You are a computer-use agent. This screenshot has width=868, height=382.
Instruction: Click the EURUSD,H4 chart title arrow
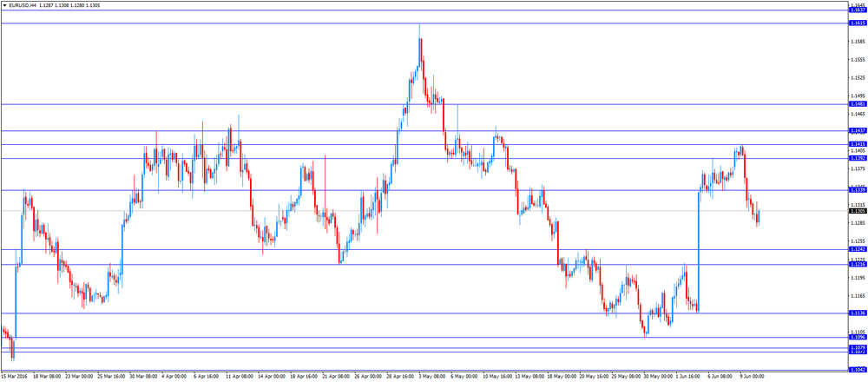[5, 4]
